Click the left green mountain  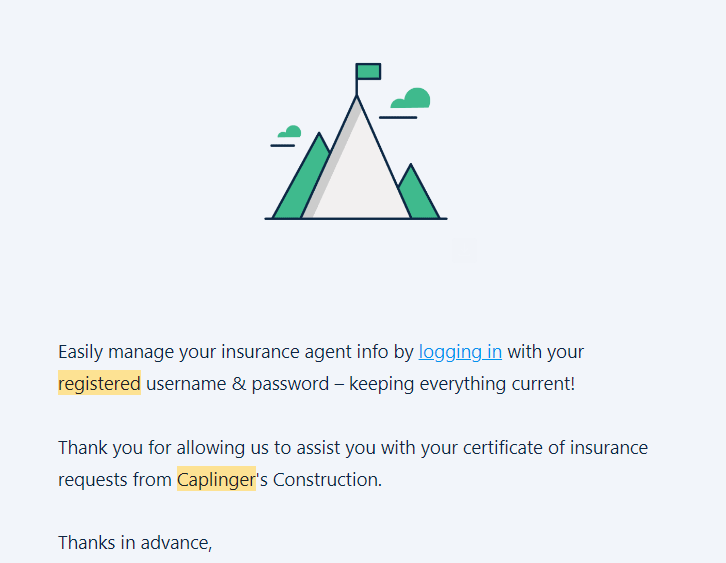pyautogui.click(x=300, y=185)
